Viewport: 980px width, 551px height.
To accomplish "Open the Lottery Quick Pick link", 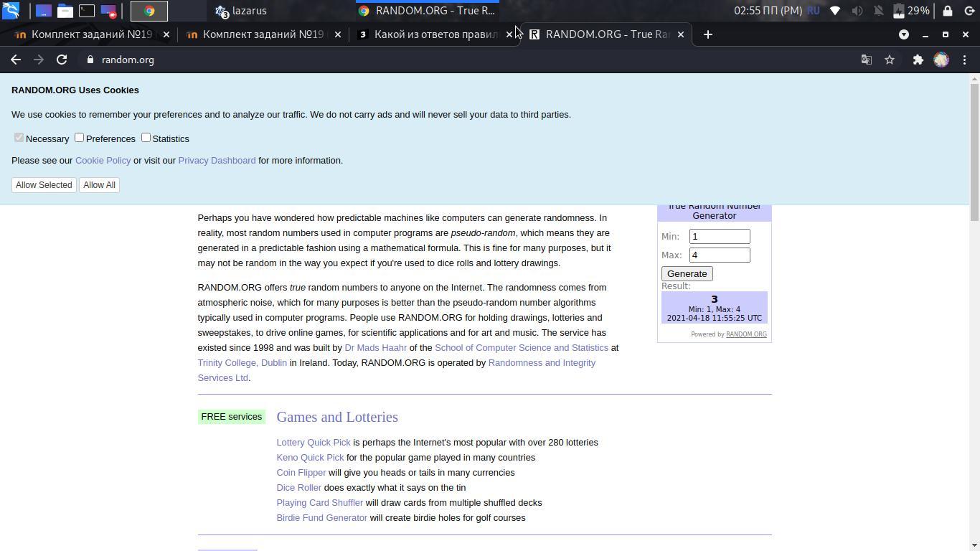I will 314,442.
